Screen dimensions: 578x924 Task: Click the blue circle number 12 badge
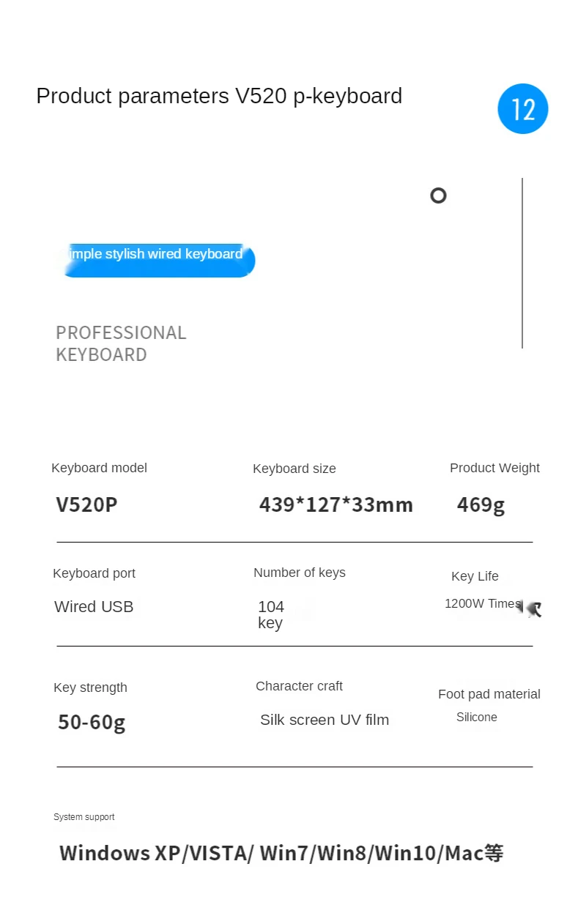coord(522,109)
